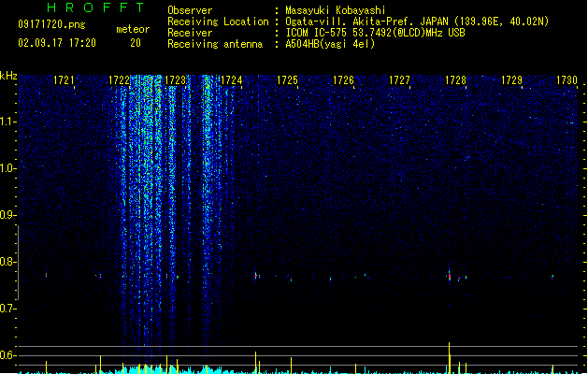Click the 0.6 kHz axis label
Screen dimensions: 588x374
pyautogui.click(x=7, y=355)
